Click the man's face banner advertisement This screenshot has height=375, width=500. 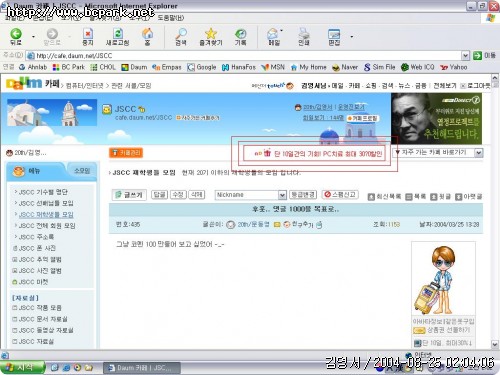436,118
